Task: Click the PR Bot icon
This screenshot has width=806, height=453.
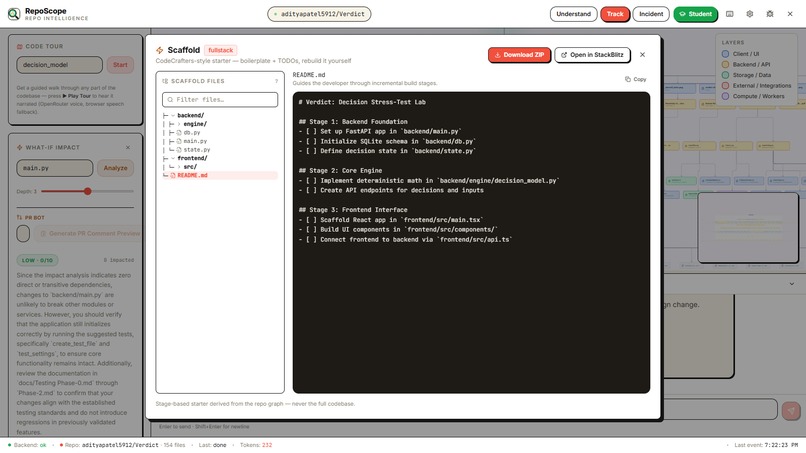Action: coord(20,218)
